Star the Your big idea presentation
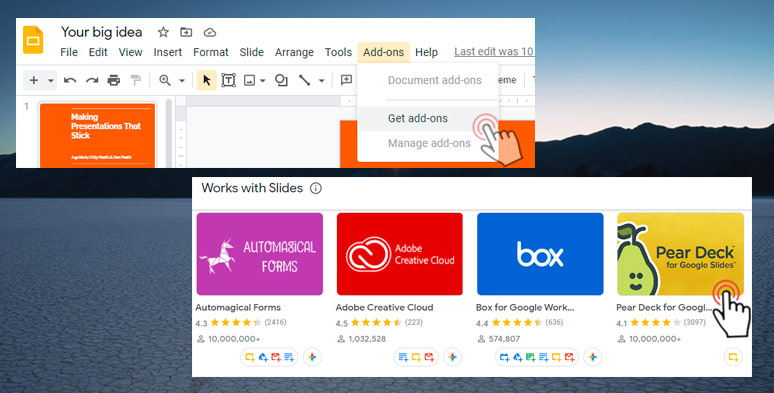Screen dimensions: 774x393 (163, 33)
